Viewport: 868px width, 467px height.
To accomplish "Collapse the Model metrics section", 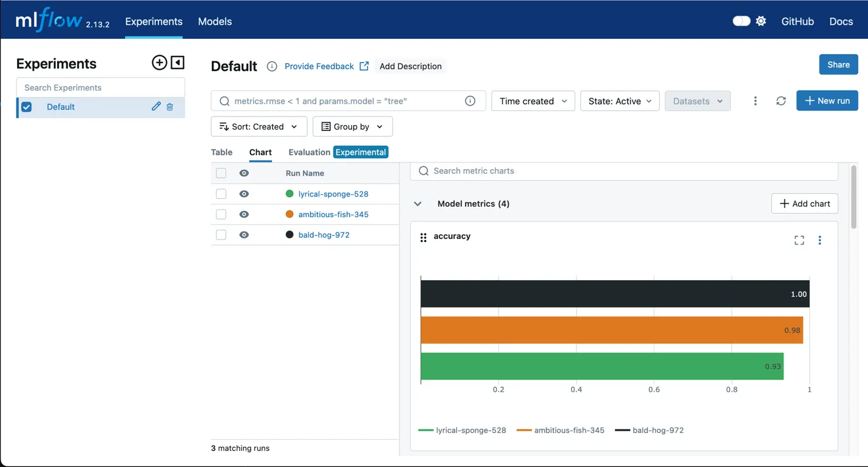I will (418, 204).
